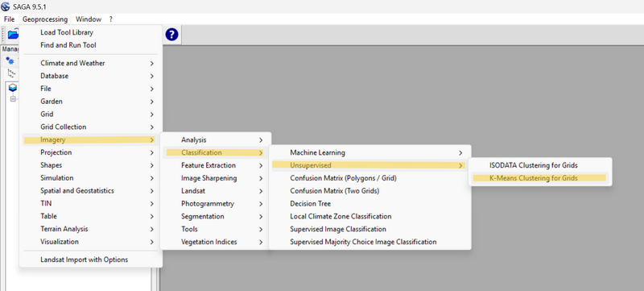
Task: Expand the Grid Collection submenu
Action: click(x=90, y=127)
